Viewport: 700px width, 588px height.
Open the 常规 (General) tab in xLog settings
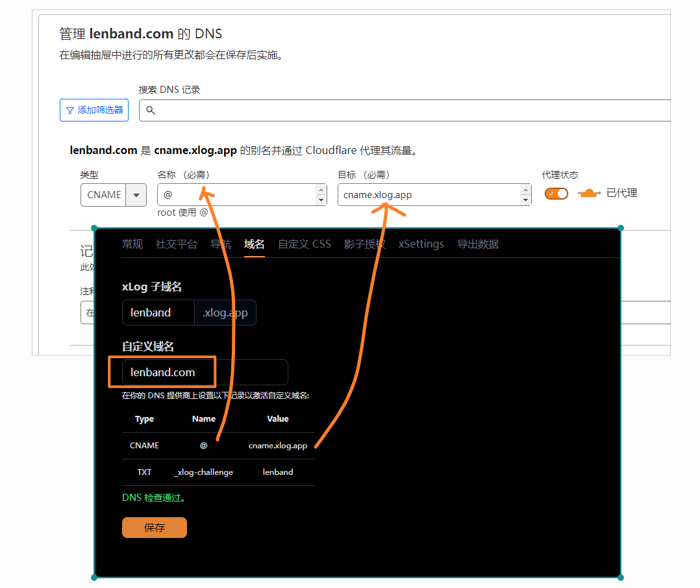132,244
